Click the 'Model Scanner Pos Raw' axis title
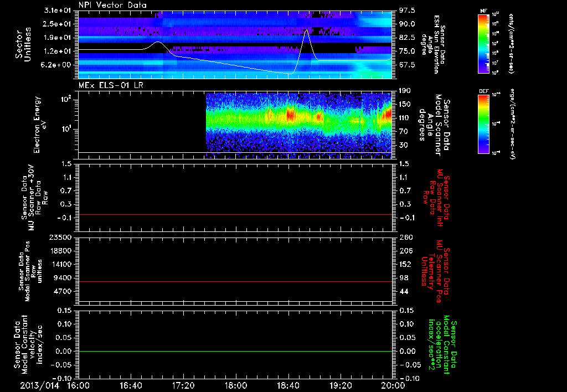 point(30,271)
